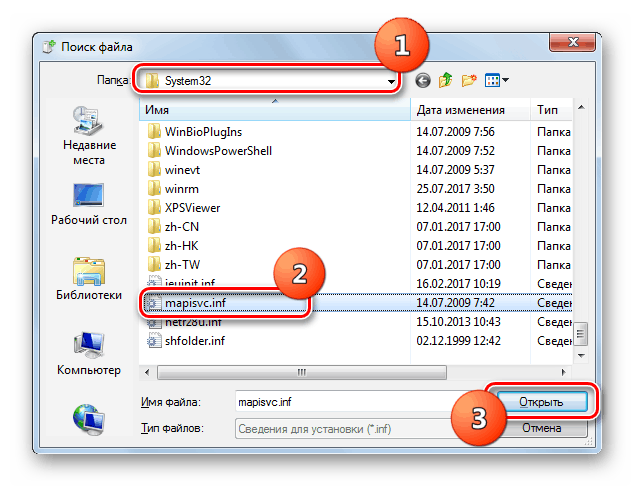Click the horizontal scrollbar thumb

[x=302, y=372]
